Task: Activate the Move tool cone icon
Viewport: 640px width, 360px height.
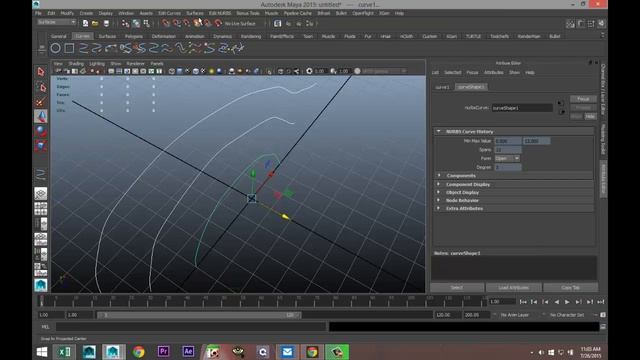Action: coord(41,117)
